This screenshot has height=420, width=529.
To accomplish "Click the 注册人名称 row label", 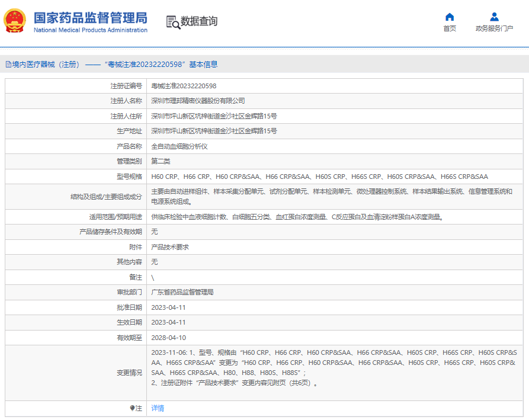I will [x=126, y=101].
